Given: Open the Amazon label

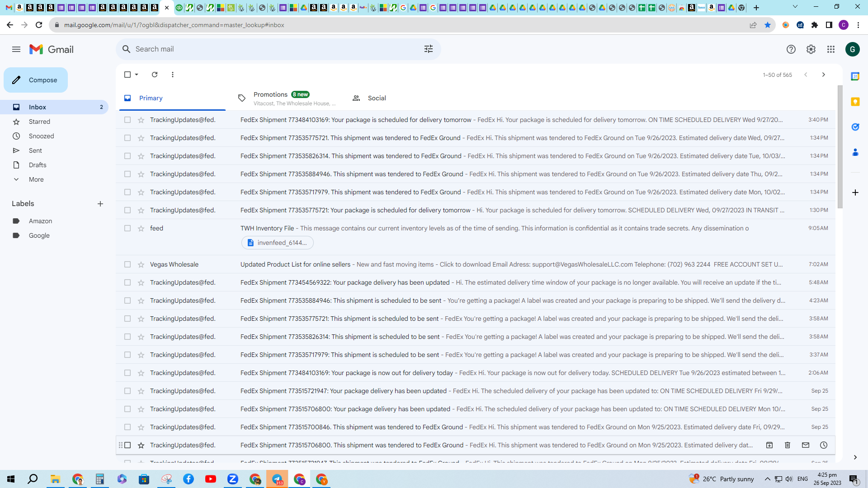Looking at the screenshot, I should [x=54, y=221].
